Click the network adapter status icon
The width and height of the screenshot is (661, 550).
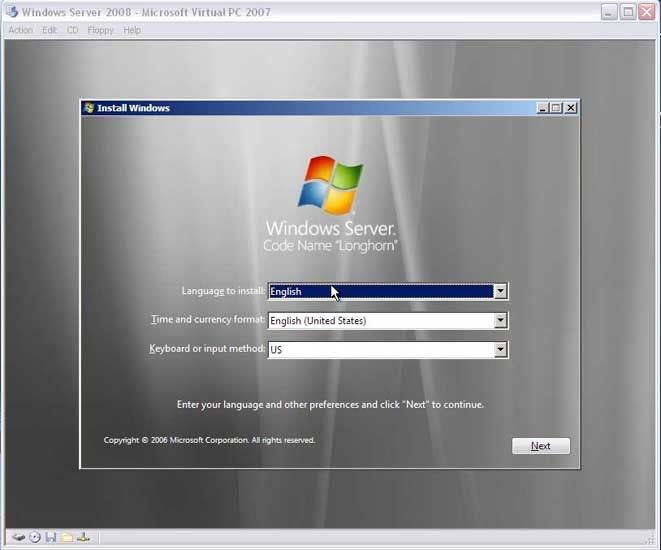tap(83, 537)
